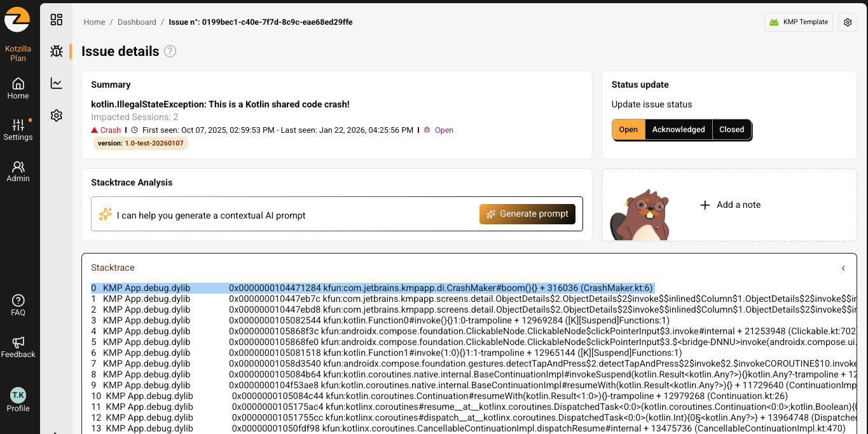Go to Home in the left navigation
The height and width of the screenshot is (434, 868).
click(18, 88)
